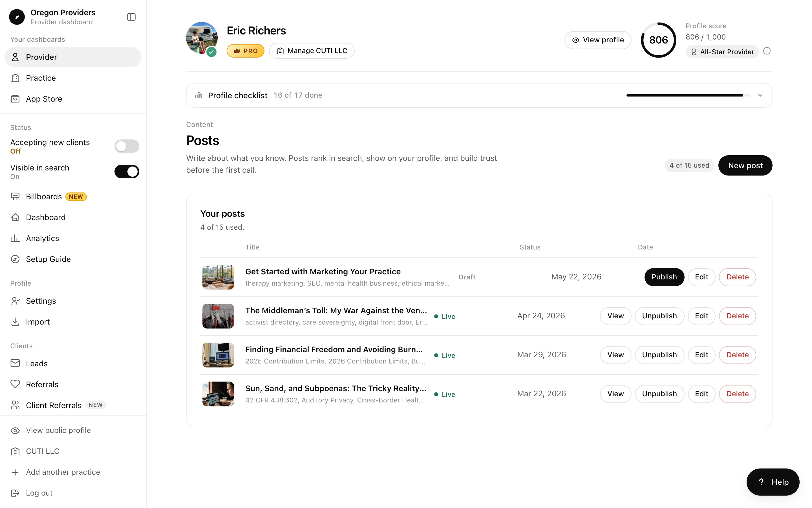812x508 pixels.
Task: Click the Sun, Sand, and Subpoenas title
Action: click(336, 388)
